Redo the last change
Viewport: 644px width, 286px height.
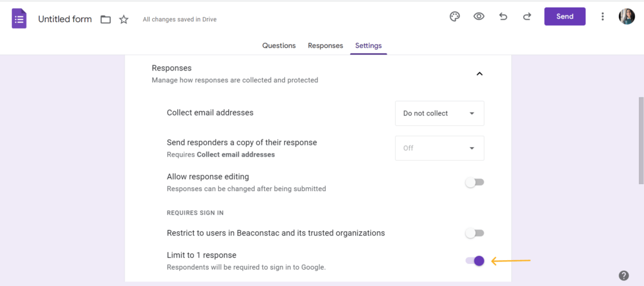pos(527,17)
